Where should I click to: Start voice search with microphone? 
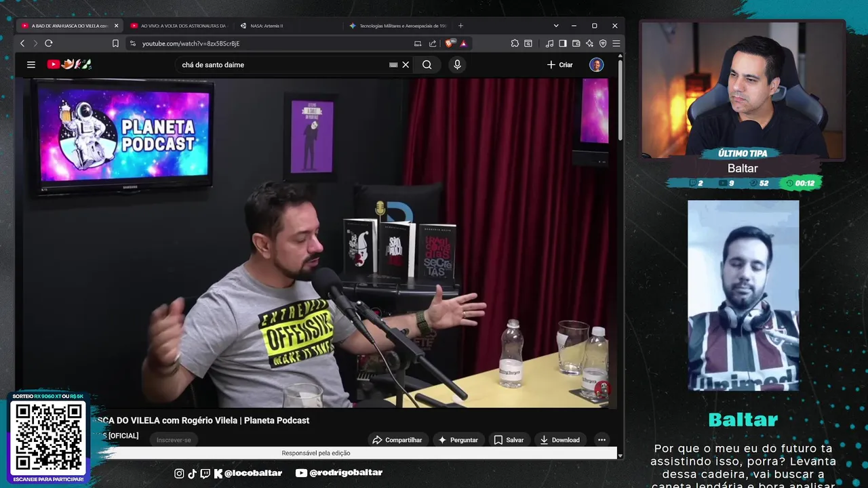[457, 65]
